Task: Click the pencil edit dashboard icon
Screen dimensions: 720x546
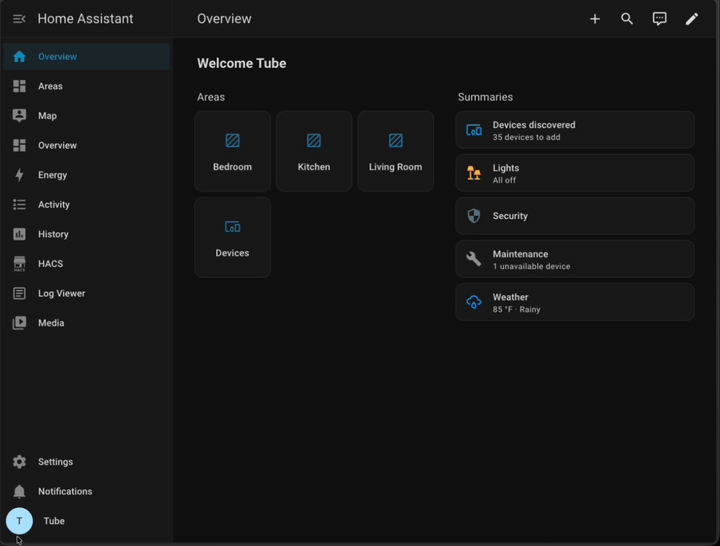Action: (692, 19)
